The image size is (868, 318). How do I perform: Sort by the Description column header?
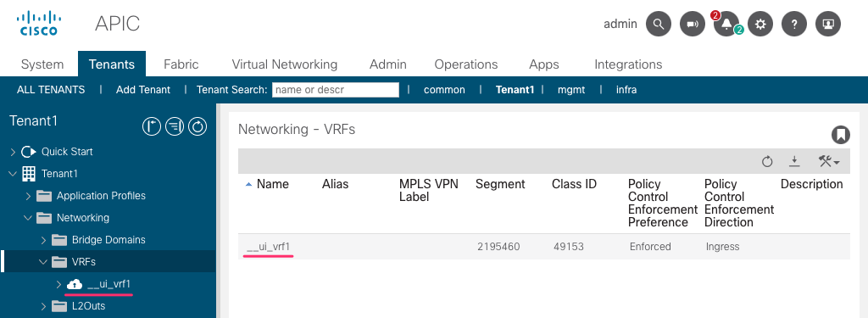click(811, 184)
